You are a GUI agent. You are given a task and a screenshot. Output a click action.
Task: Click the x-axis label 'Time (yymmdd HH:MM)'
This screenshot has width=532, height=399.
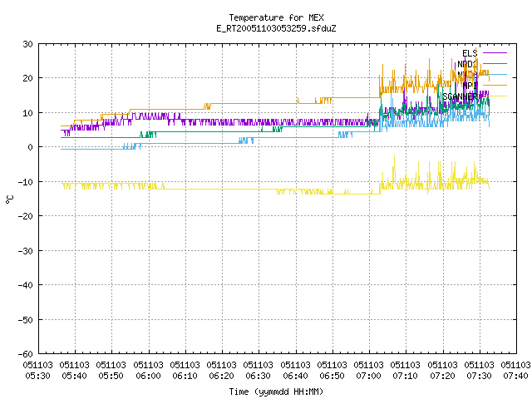(x=276, y=392)
